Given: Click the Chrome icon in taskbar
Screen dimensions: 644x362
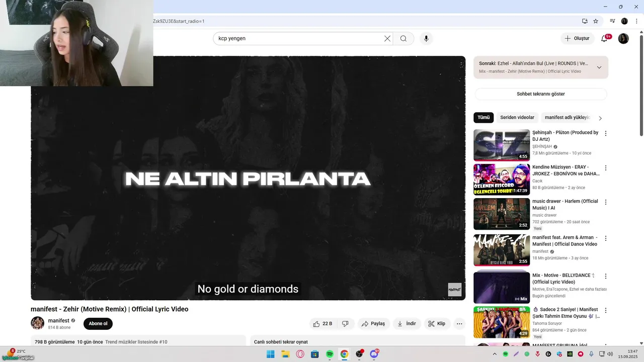Looking at the screenshot, I should (x=344, y=354).
